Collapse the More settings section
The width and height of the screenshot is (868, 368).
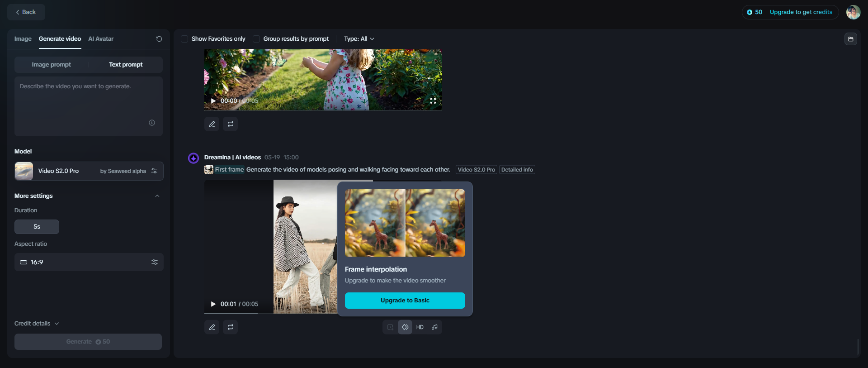tap(157, 196)
